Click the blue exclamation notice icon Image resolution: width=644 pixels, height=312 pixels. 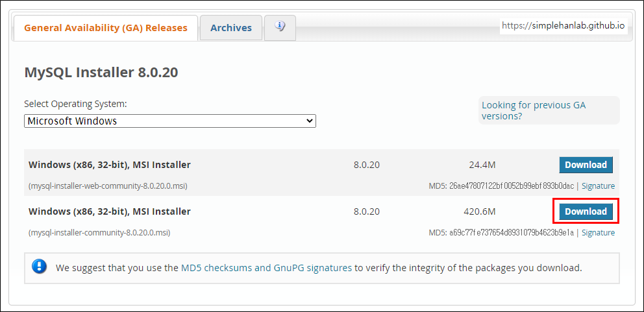pyautogui.click(x=40, y=267)
